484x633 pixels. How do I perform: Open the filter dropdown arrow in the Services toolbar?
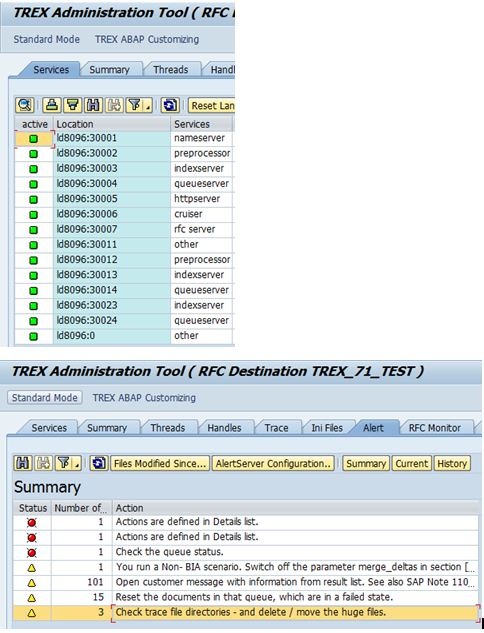[148, 106]
